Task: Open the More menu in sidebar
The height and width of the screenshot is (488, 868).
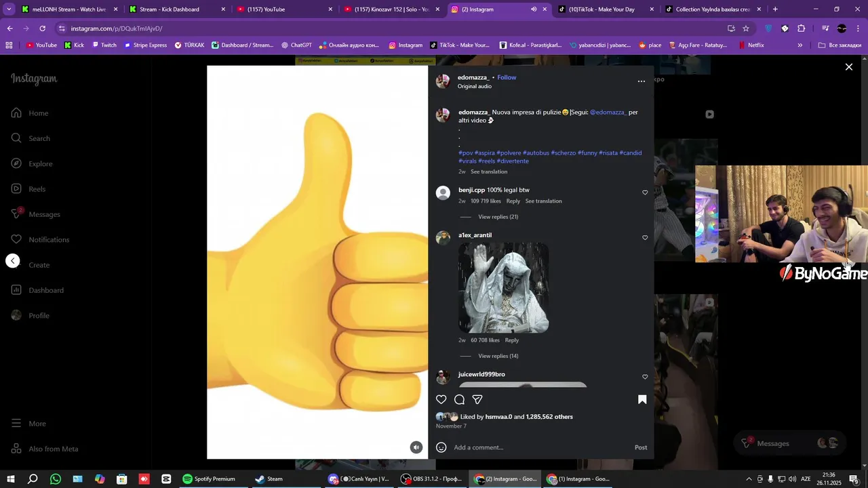Action: pos(28,424)
